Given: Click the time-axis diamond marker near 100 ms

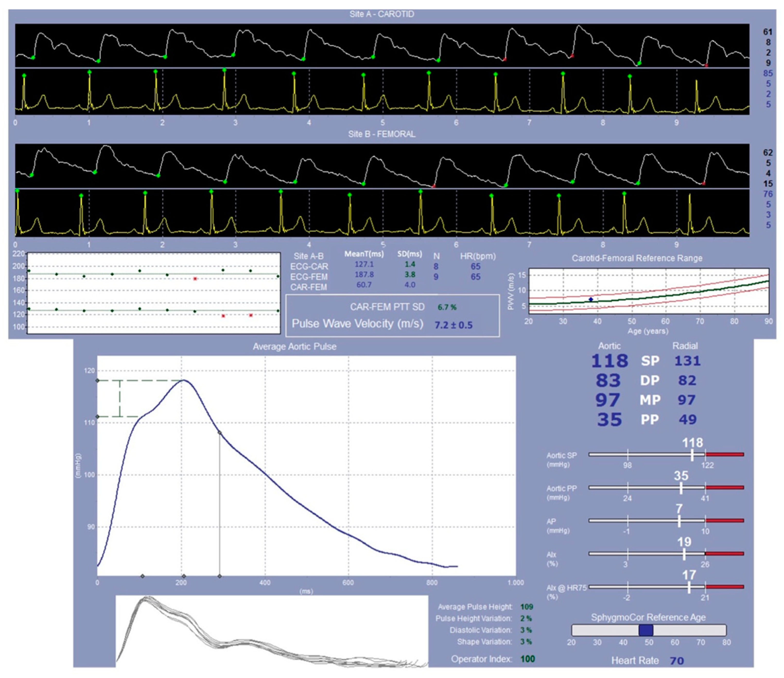Looking at the screenshot, I should 143,576.
